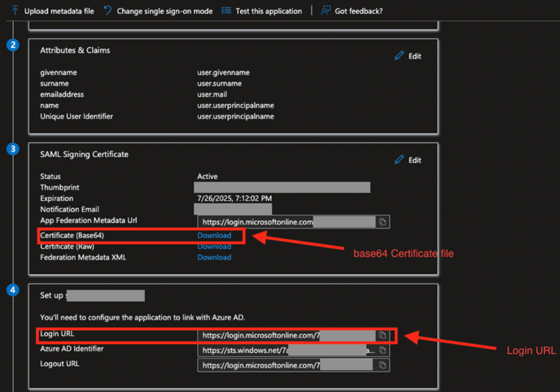Click the Got feedback? icon
Screen dimensions: 560x392
point(326,11)
